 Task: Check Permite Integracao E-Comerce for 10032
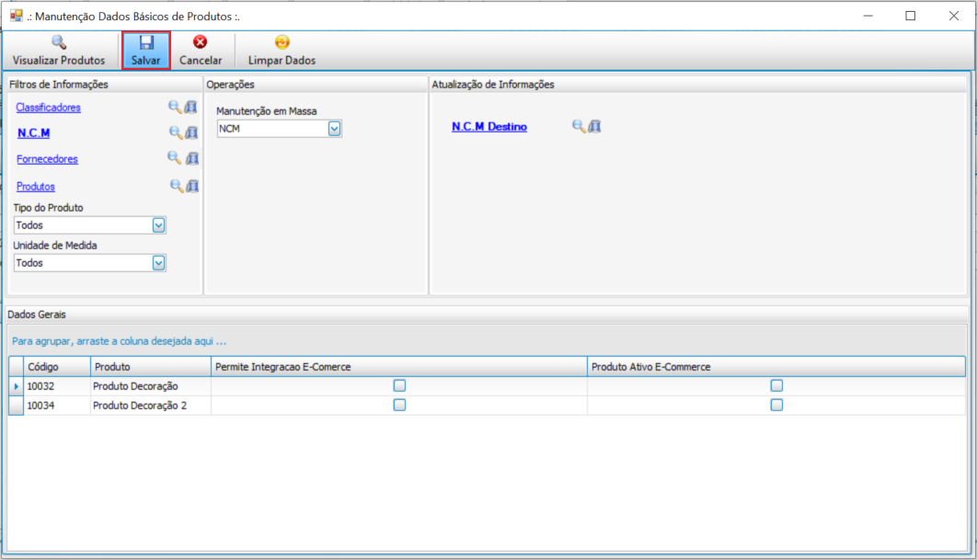point(399,385)
